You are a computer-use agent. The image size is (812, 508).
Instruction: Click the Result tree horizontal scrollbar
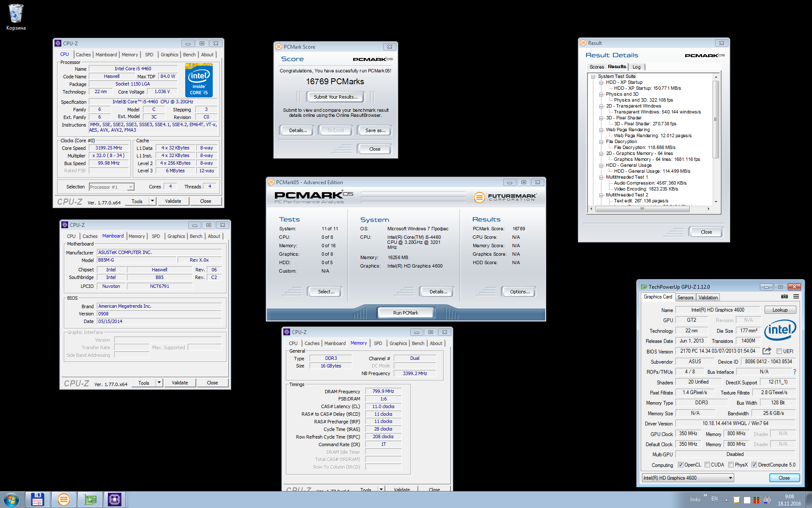coord(642,209)
